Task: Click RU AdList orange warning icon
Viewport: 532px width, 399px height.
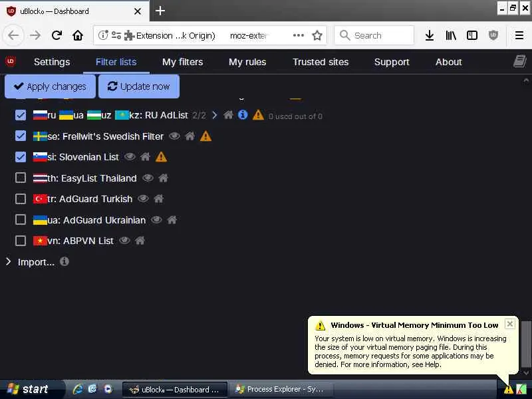Action: point(258,115)
